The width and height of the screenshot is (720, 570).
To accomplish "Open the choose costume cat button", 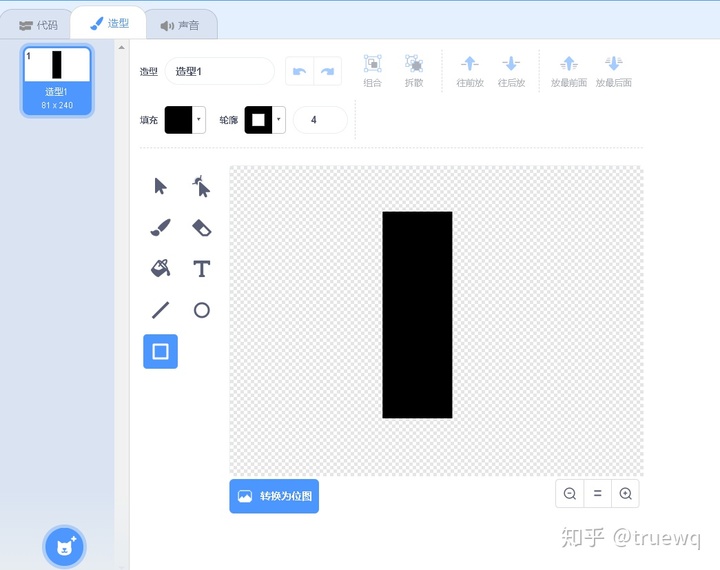I will point(64,547).
